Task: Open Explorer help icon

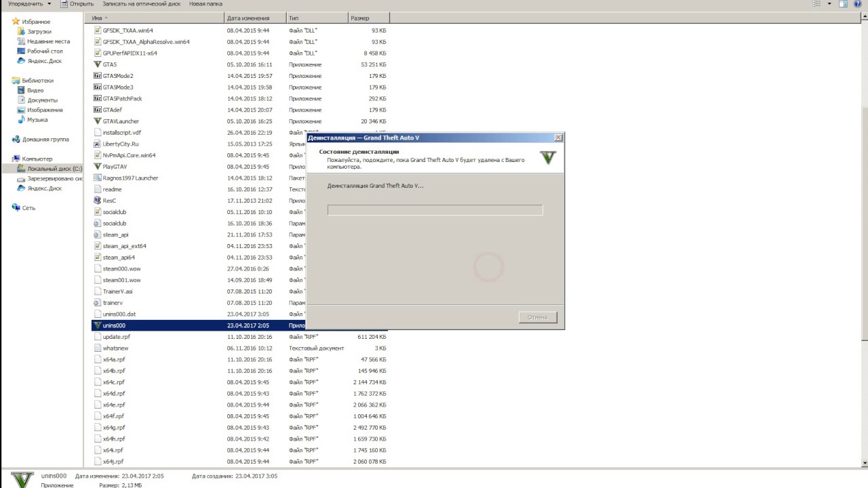Action: click(859, 4)
